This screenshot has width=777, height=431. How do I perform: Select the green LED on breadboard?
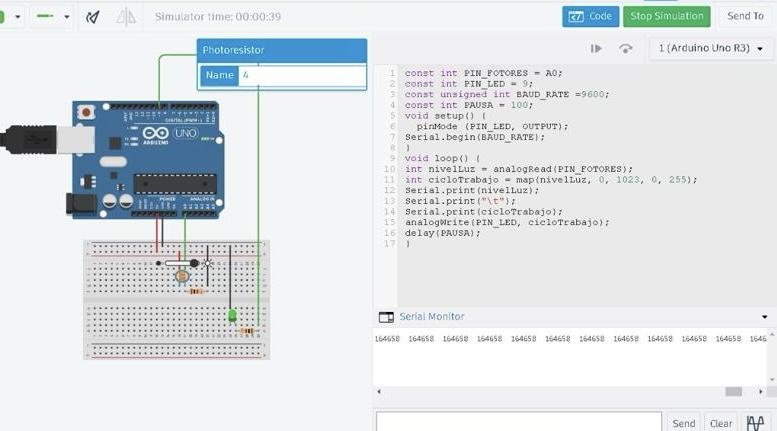[232, 316]
